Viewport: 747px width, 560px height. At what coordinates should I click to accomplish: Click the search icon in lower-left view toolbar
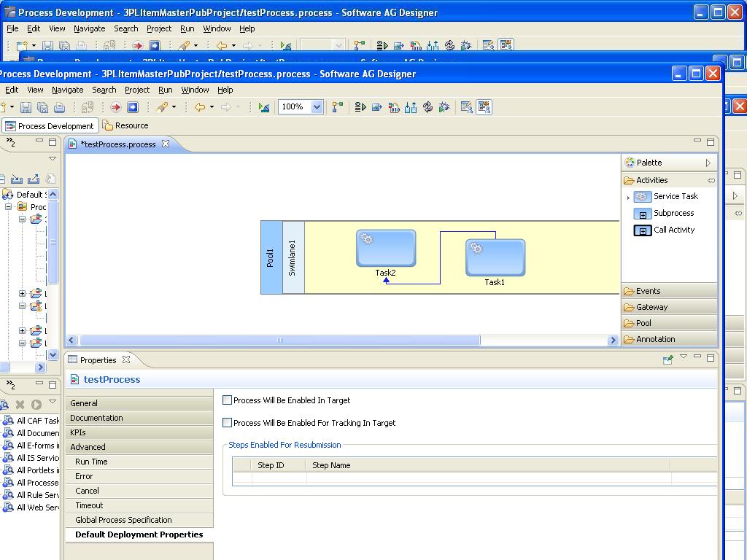pos(4,405)
